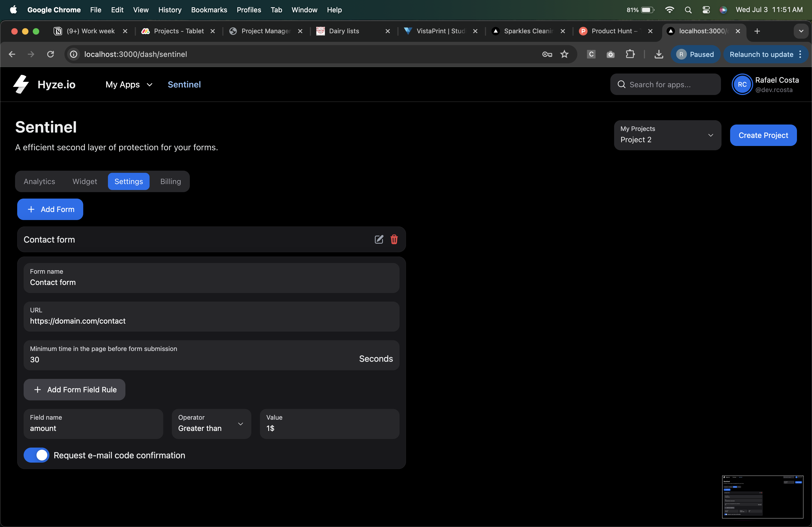Reload the current page

50,54
